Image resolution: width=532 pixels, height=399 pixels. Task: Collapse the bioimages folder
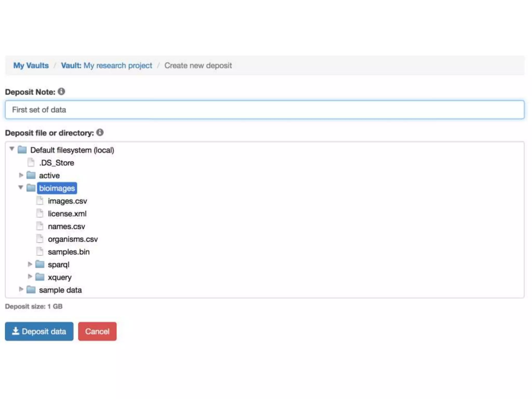[21, 187]
